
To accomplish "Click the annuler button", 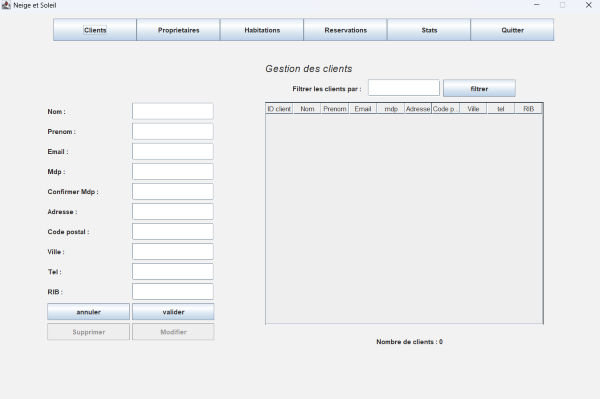I will [88, 312].
